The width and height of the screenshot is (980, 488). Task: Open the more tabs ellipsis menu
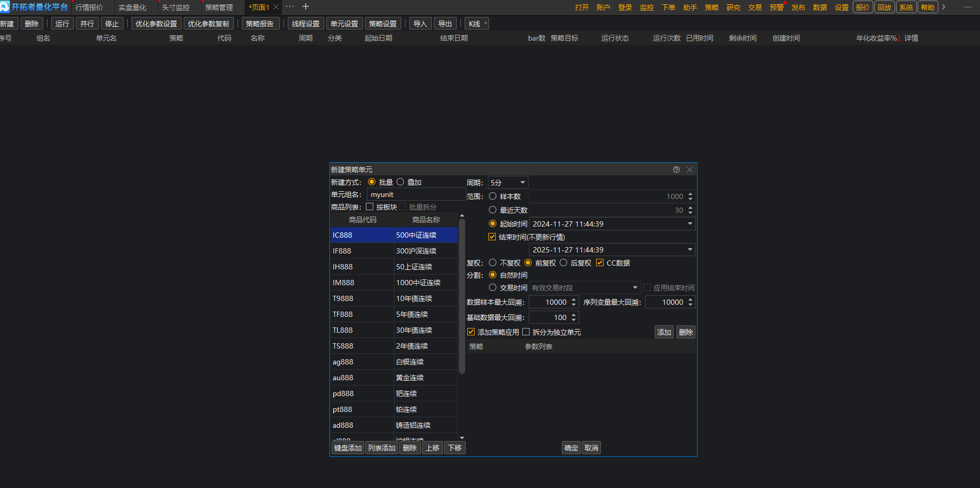pos(290,7)
